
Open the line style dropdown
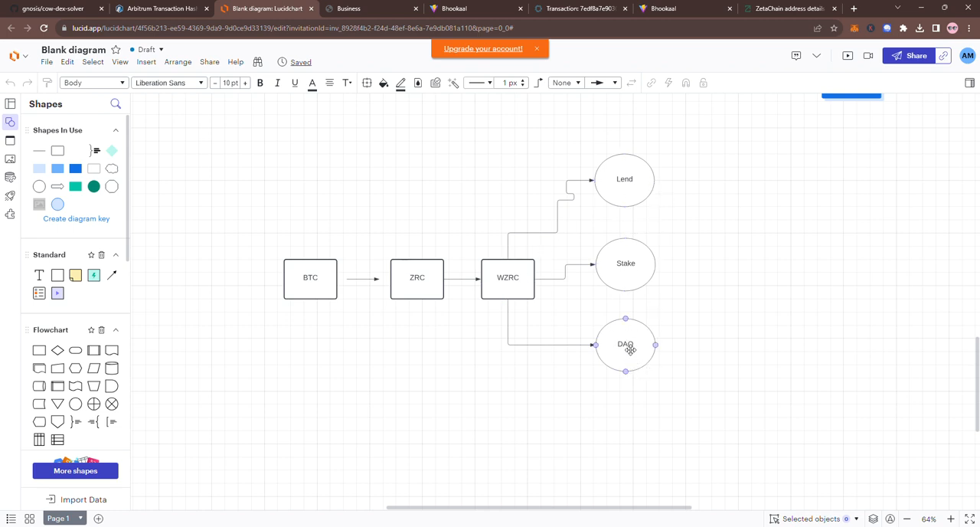[x=479, y=83]
